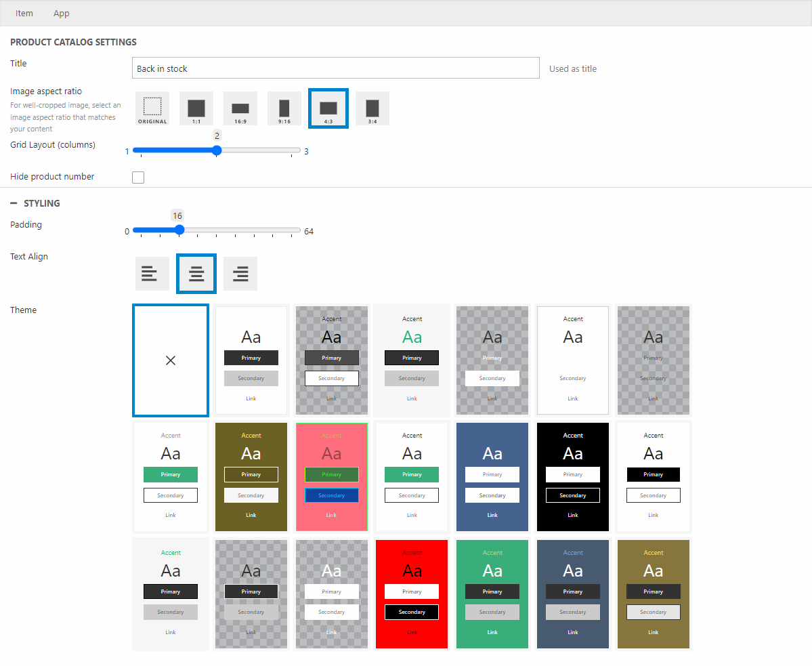This screenshot has width=812, height=666.
Task: Select the 3:4 aspect ratio icon
Action: [x=372, y=108]
